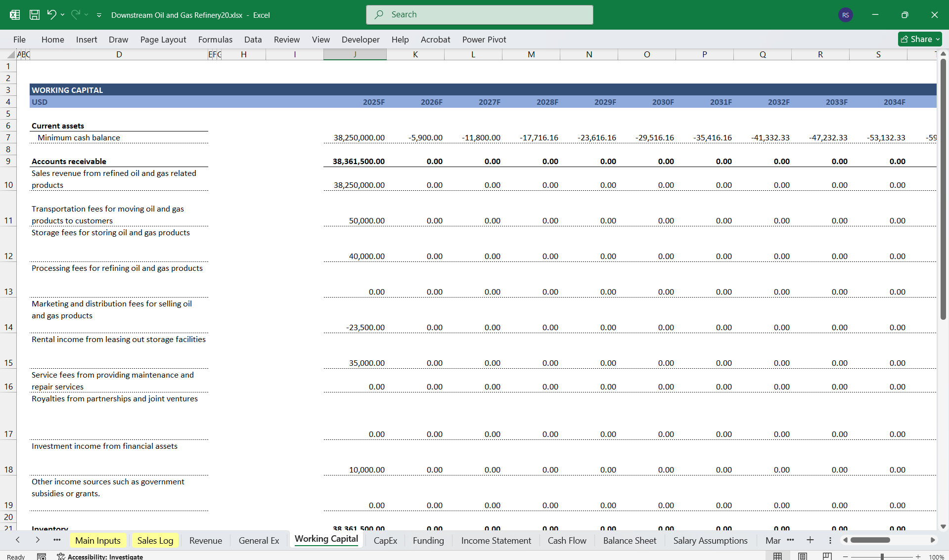Select Accounts receivable 2025F total 38,361,500.00
This screenshot has width=949, height=560.
pyautogui.click(x=355, y=161)
